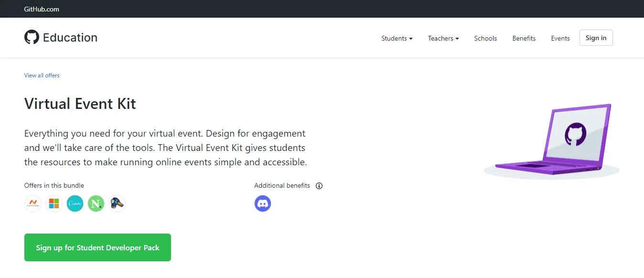Follow the View all offers link
644x278 pixels.
42,75
